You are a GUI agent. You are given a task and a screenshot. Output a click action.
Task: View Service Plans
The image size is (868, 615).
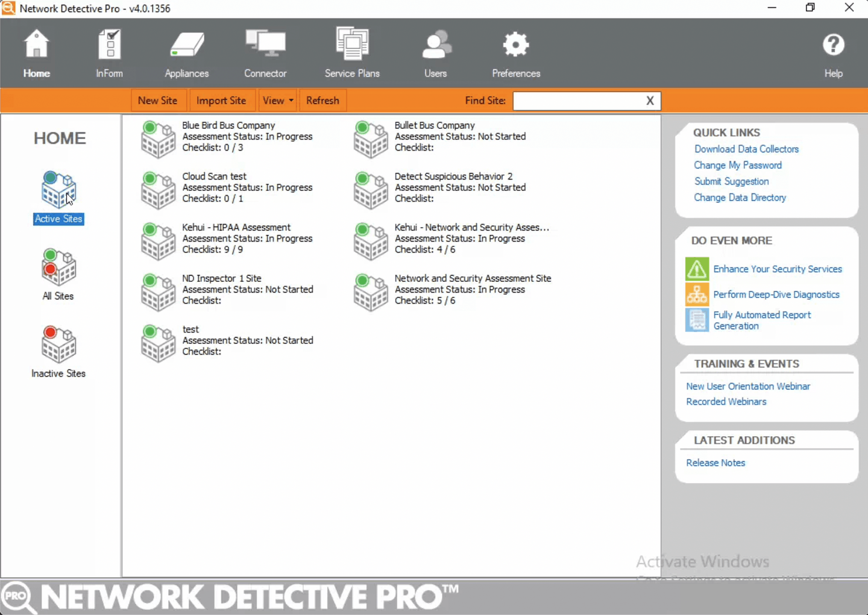(352, 53)
